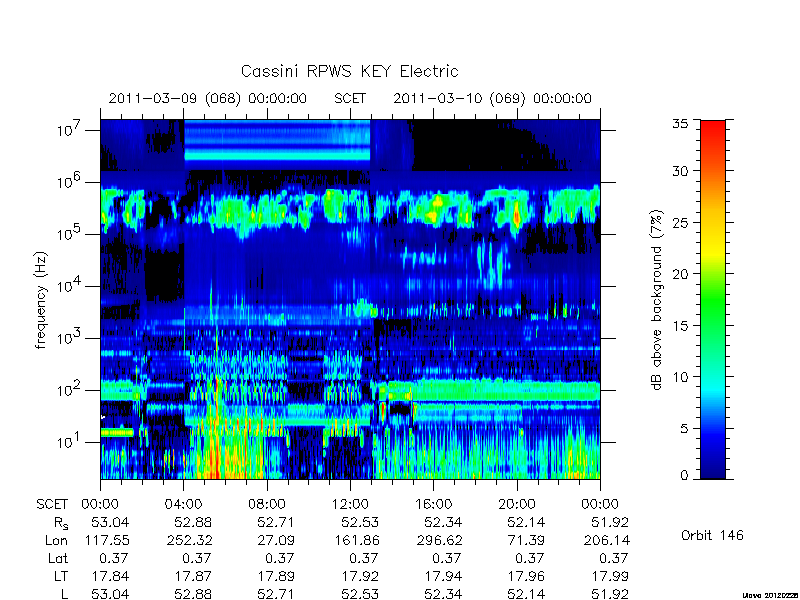Image resolution: width=800 pixels, height=600 pixels.
Task: Click the longitude value 252.32
Action: coord(189,540)
